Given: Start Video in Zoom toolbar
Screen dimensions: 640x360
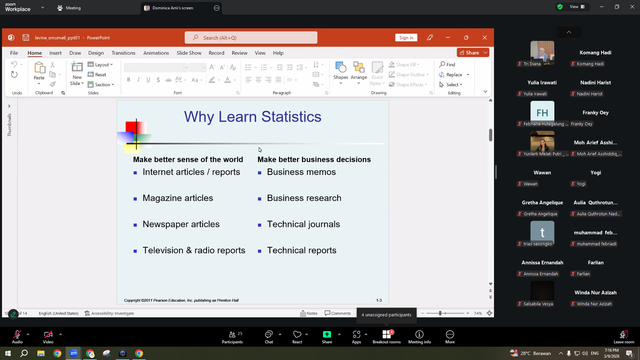Looking at the screenshot, I should click(48, 337).
